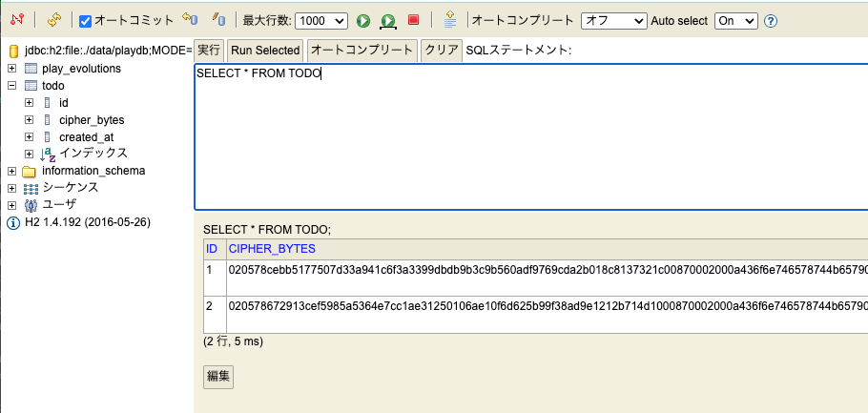
Task: Collapse the todo tree node
Action: 11,86
